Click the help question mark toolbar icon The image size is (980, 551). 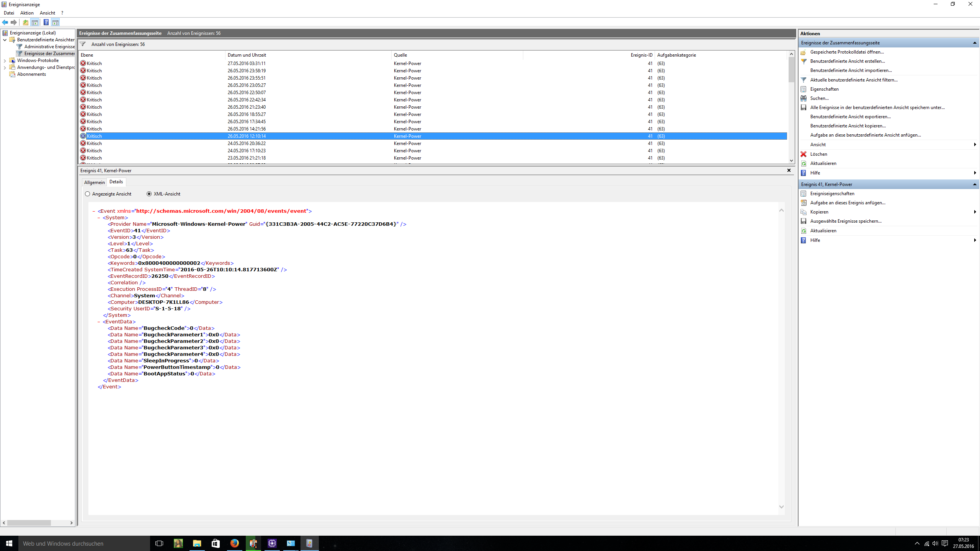coord(46,22)
